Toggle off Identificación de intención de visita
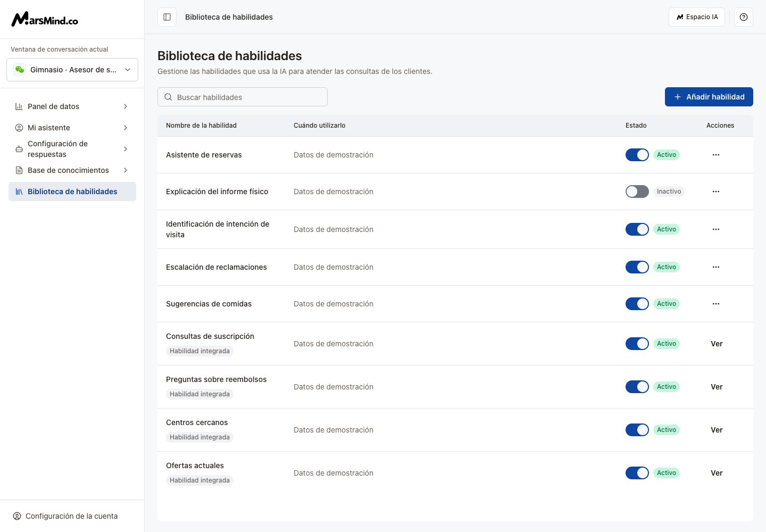The width and height of the screenshot is (766, 532). click(637, 229)
